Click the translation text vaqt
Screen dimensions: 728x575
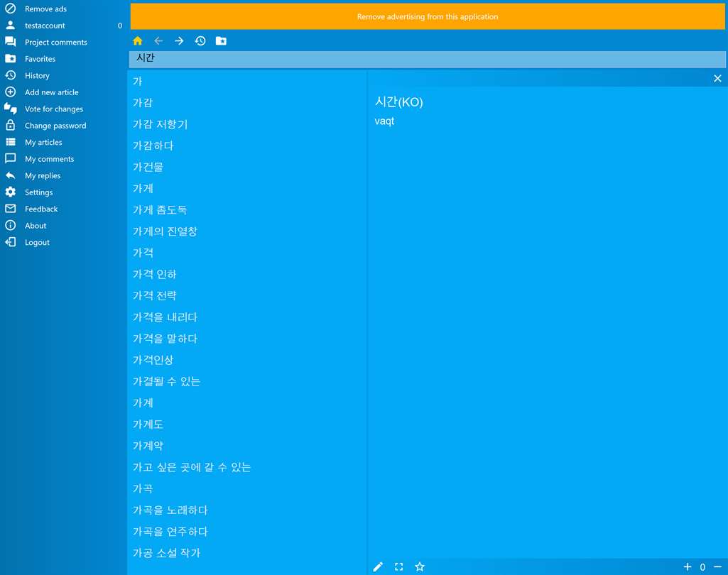(x=384, y=121)
